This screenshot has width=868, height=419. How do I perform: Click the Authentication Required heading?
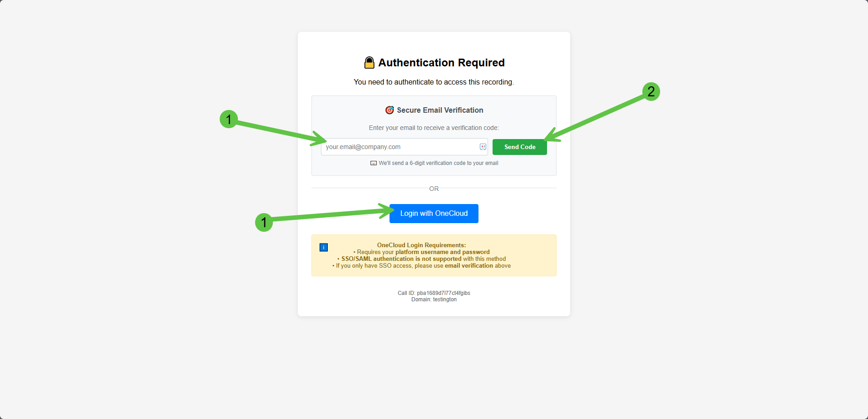pyautogui.click(x=441, y=63)
